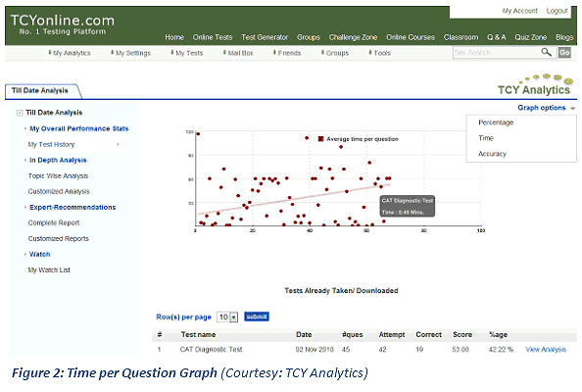
Task: Click CAT Diagnostic Test name in table
Action: click(211, 349)
